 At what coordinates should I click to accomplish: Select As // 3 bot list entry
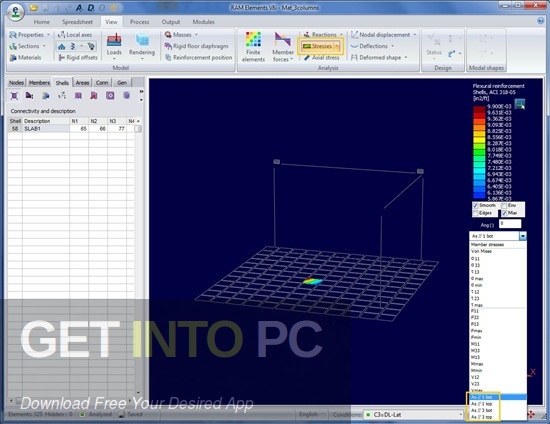tap(498, 410)
